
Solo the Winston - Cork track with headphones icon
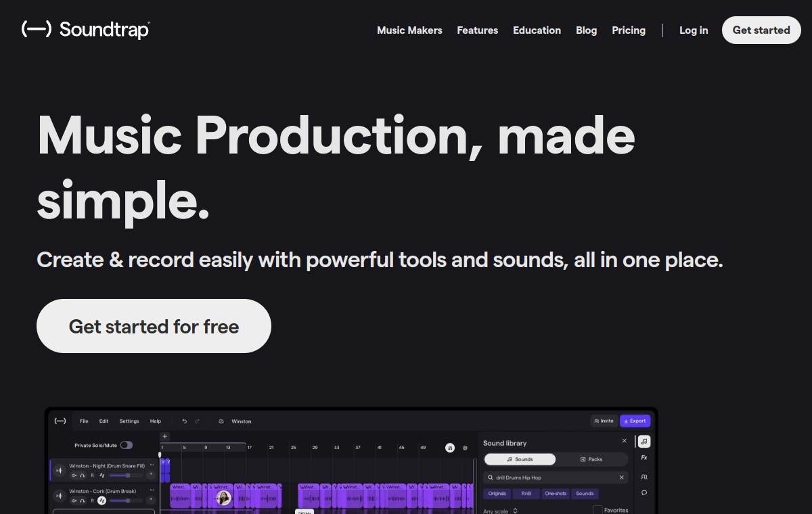(x=83, y=500)
